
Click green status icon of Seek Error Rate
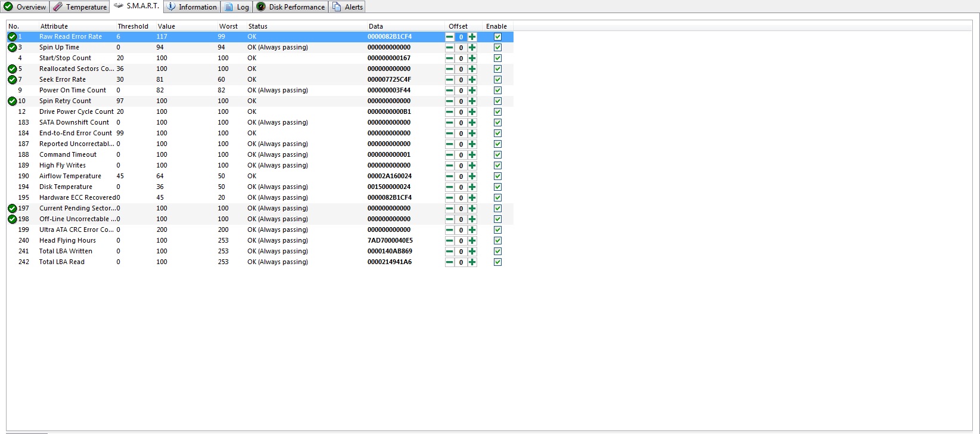12,80
